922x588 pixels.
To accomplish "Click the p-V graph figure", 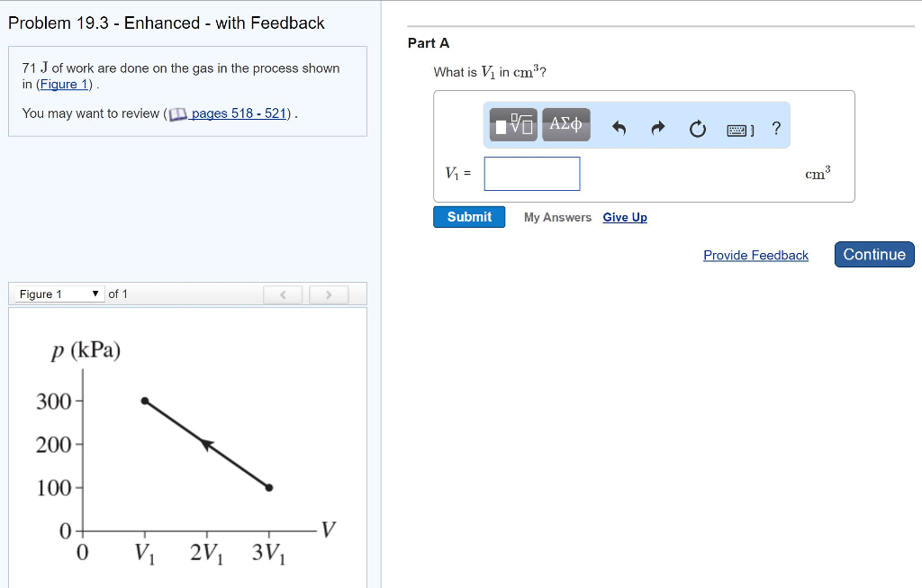I will [187, 453].
